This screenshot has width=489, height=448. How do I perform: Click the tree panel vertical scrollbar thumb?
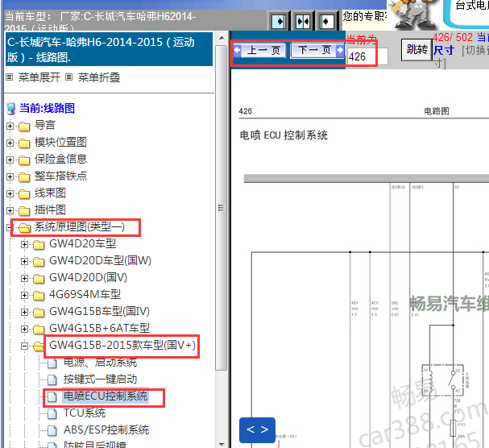[221, 208]
